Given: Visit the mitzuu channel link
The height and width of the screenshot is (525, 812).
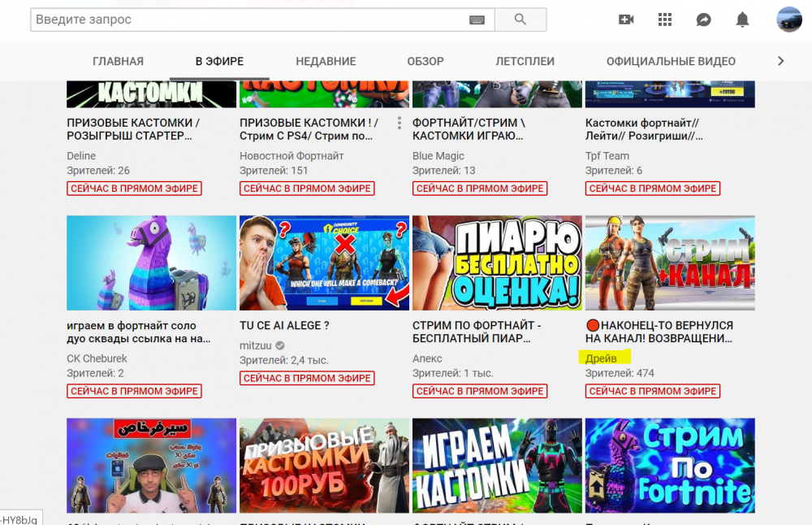Looking at the screenshot, I should click(256, 345).
